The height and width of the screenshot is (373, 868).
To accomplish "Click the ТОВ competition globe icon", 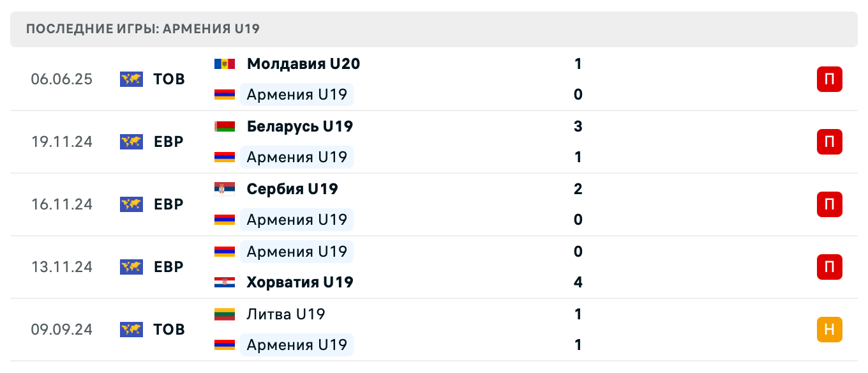I will (x=131, y=79).
